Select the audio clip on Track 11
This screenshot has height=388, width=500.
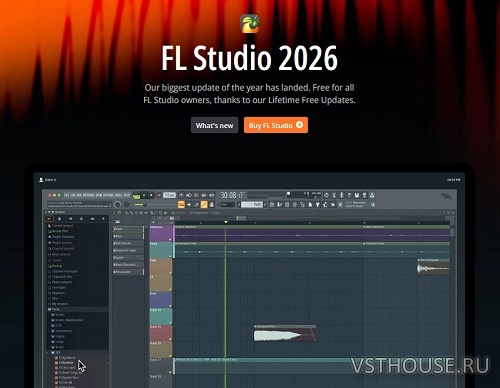[285, 334]
